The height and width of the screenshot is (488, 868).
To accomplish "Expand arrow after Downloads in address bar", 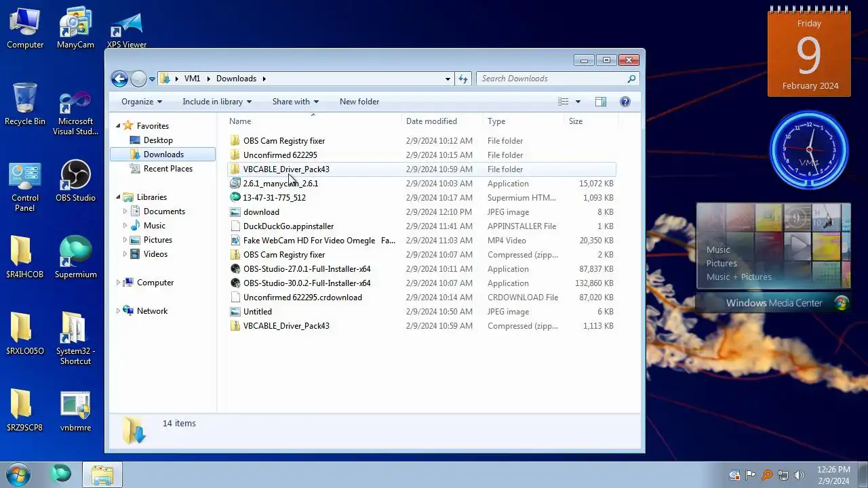I will 264,79.
